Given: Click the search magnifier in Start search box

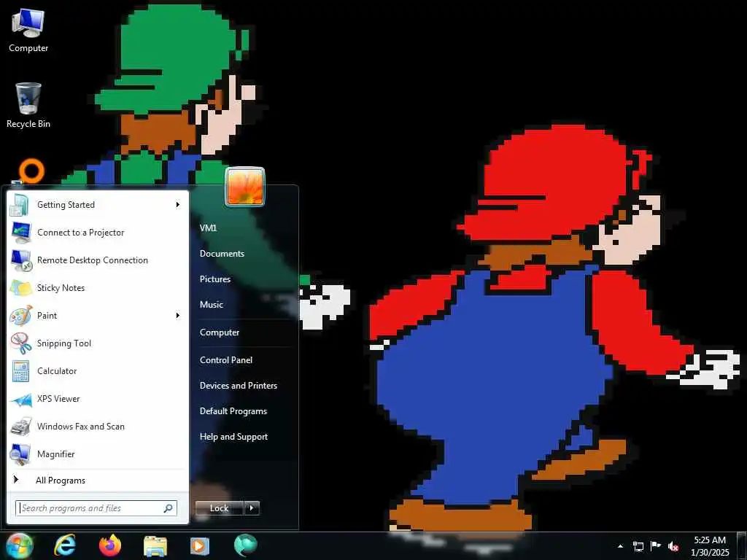Looking at the screenshot, I should coord(169,508).
